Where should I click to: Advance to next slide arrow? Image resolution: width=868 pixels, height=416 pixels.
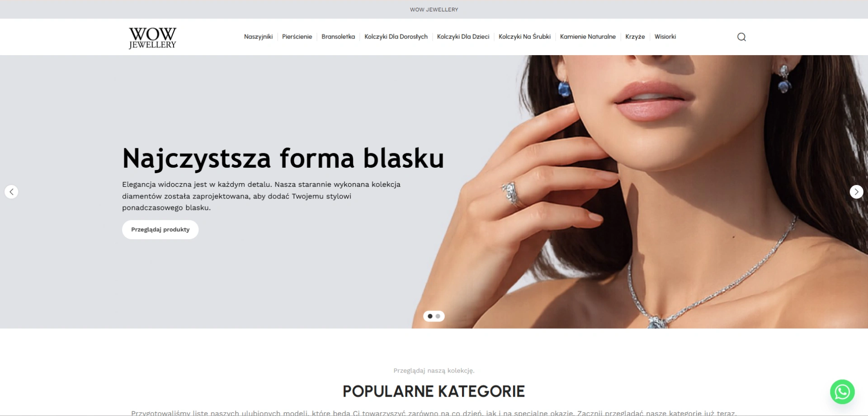(856, 192)
